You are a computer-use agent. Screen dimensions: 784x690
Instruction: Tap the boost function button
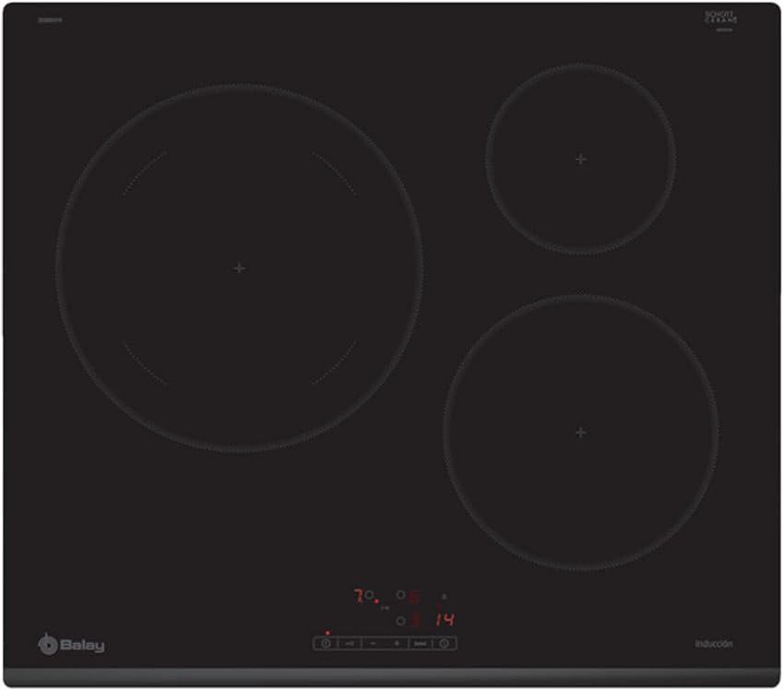(x=420, y=643)
